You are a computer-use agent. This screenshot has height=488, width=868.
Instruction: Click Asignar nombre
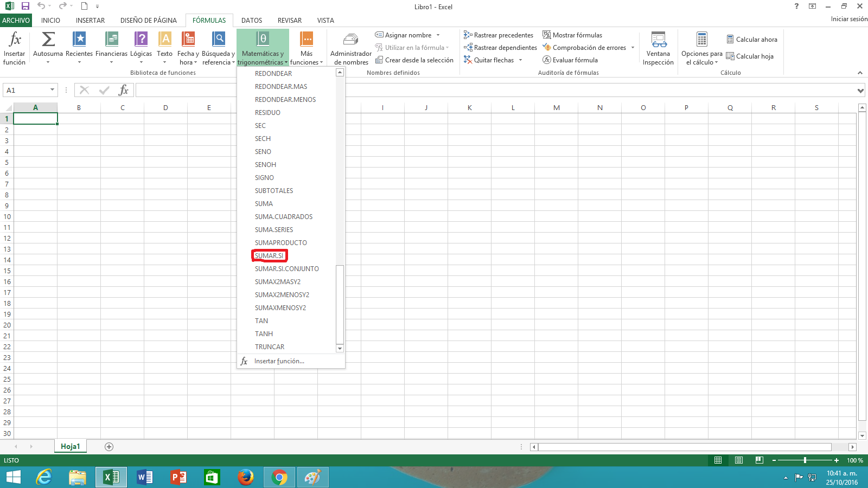point(403,35)
